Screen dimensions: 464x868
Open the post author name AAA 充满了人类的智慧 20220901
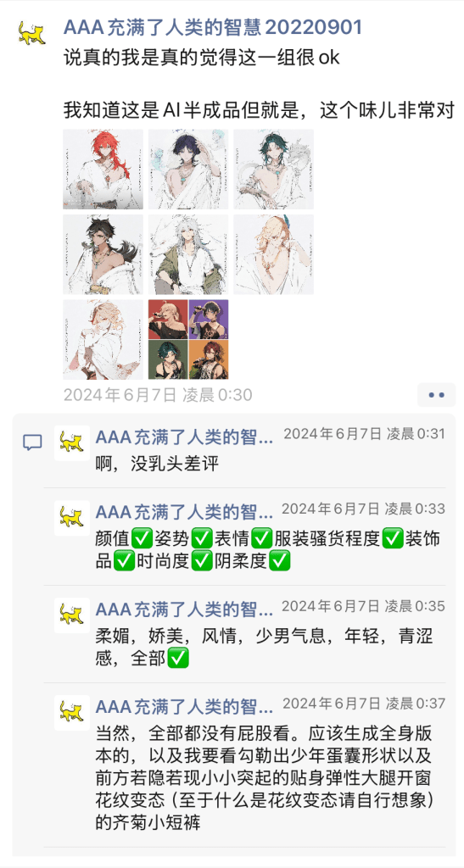point(213,26)
